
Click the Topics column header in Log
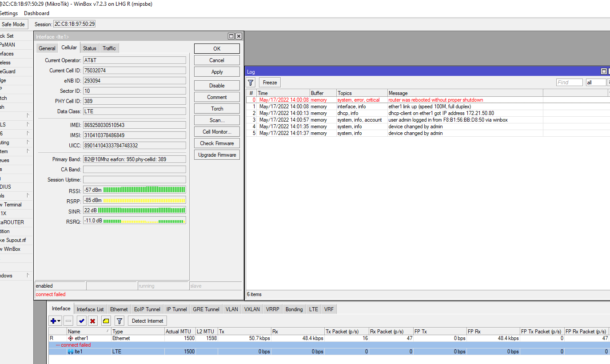coord(362,93)
